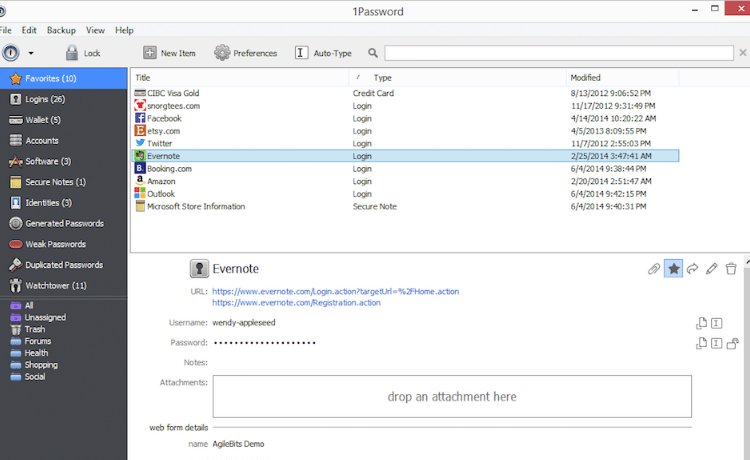Open the File menu

[6, 30]
